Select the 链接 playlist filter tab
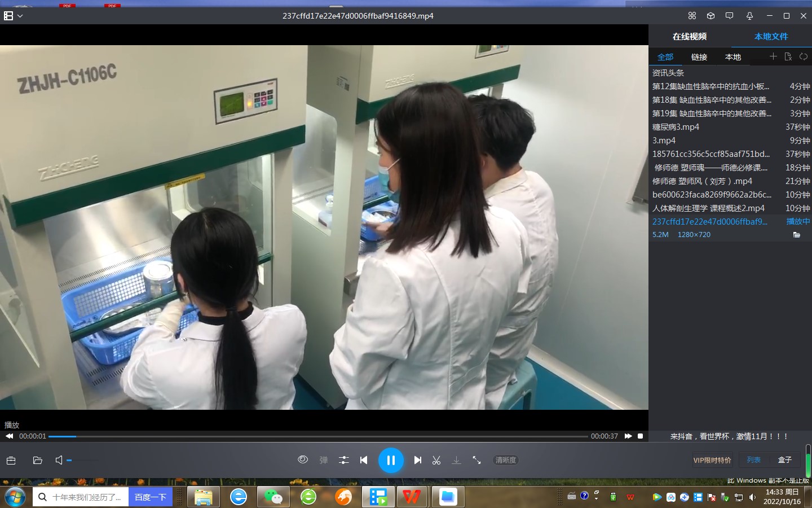This screenshot has width=812, height=508. coord(699,57)
